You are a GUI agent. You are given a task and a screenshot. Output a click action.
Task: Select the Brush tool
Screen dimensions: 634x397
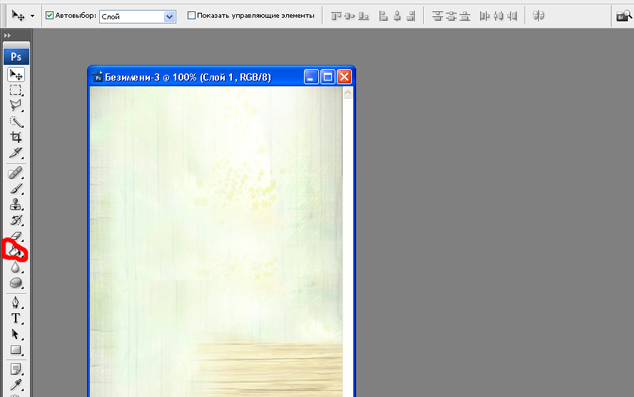click(x=16, y=189)
